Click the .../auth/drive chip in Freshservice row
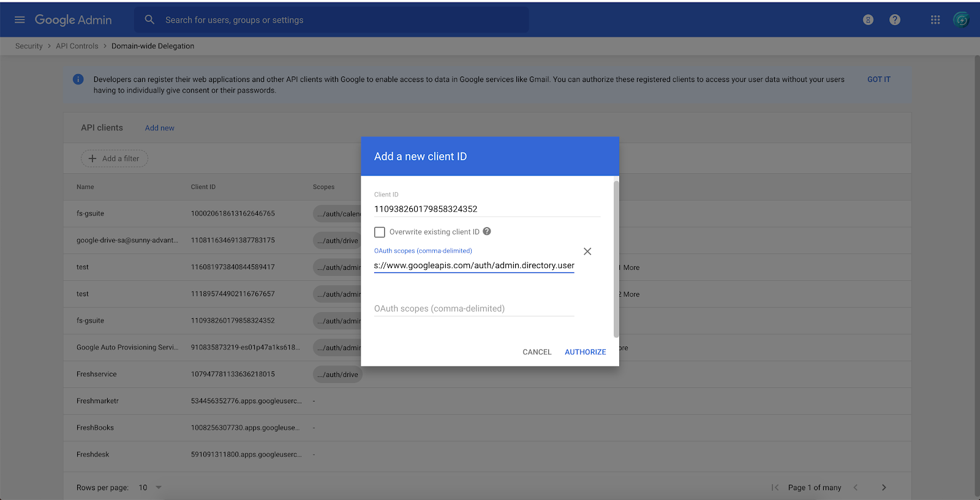This screenshot has width=980, height=500. click(x=337, y=375)
